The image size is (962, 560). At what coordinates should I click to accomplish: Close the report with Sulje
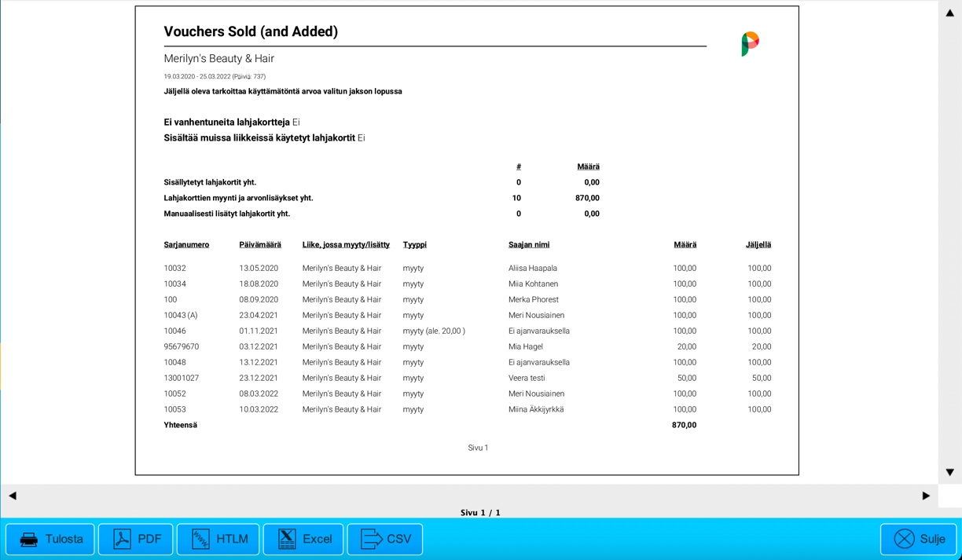tap(918, 539)
